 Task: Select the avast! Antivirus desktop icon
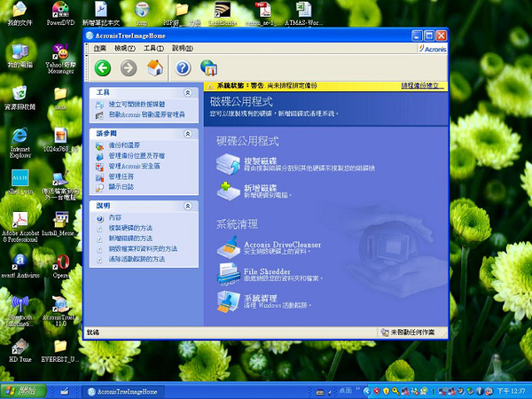pos(20,266)
